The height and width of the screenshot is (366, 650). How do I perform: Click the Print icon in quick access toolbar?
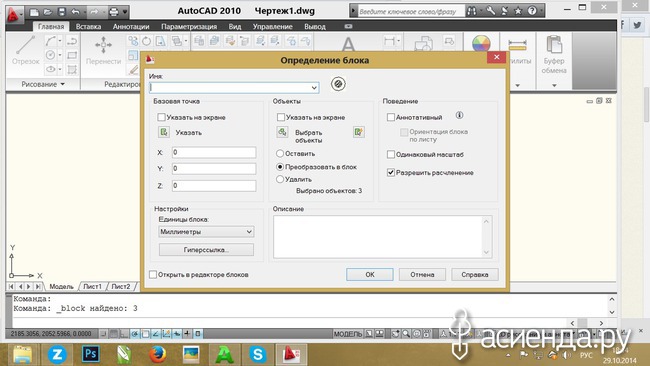(114, 12)
